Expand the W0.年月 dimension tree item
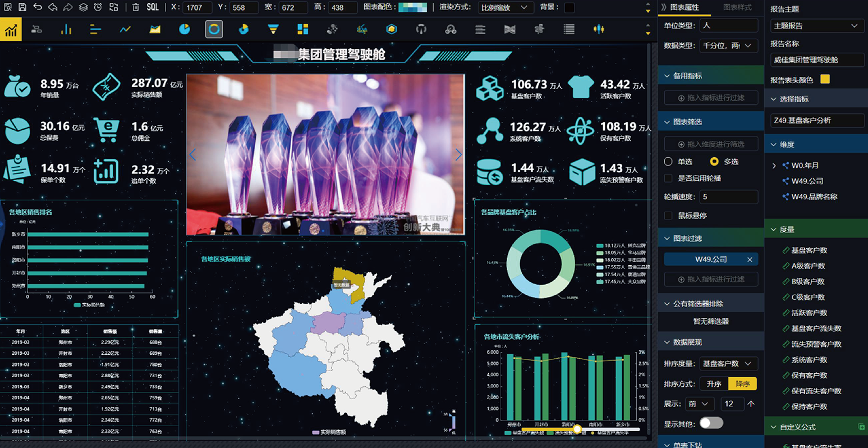The width and height of the screenshot is (868, 448). (x=774, y=166)
